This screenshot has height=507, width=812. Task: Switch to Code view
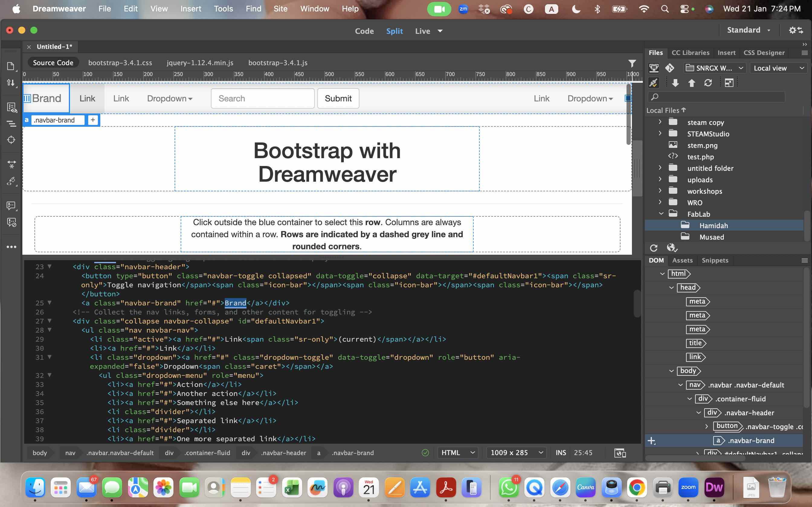(x=364, y=31)
